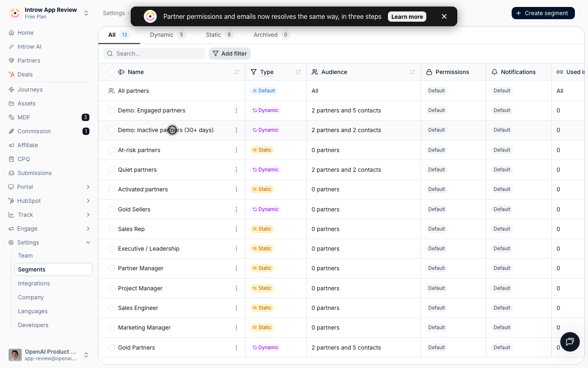588x368 pixels.
Task: Click Type column filter header
Action: 267,72
